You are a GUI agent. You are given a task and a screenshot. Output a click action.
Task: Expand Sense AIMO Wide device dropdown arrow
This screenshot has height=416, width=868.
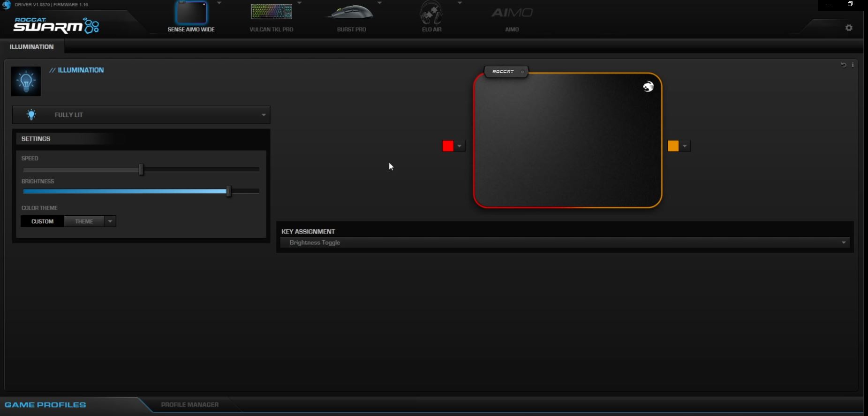click(x=219, y=3)
